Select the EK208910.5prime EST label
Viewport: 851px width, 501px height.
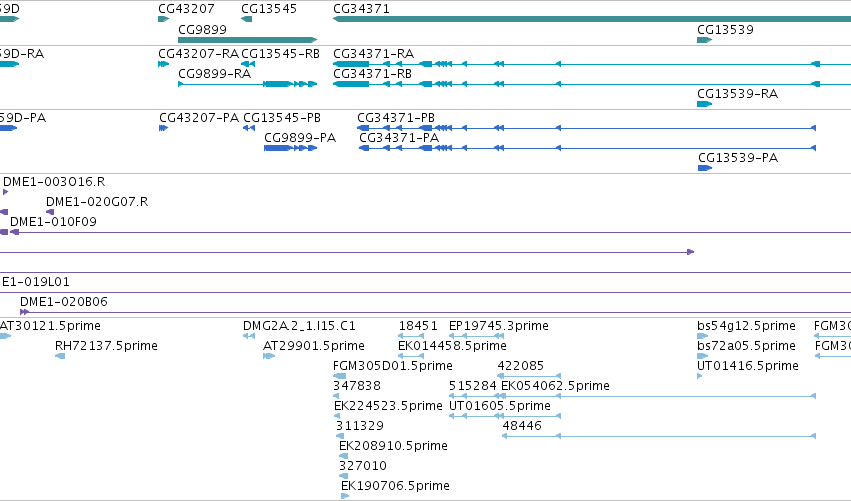tap(393, 446)
